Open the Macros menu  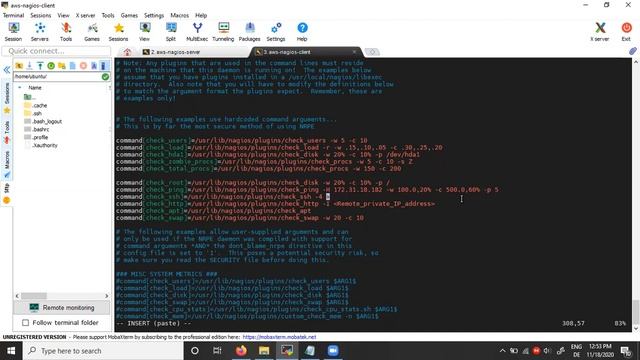coord(180,15)
